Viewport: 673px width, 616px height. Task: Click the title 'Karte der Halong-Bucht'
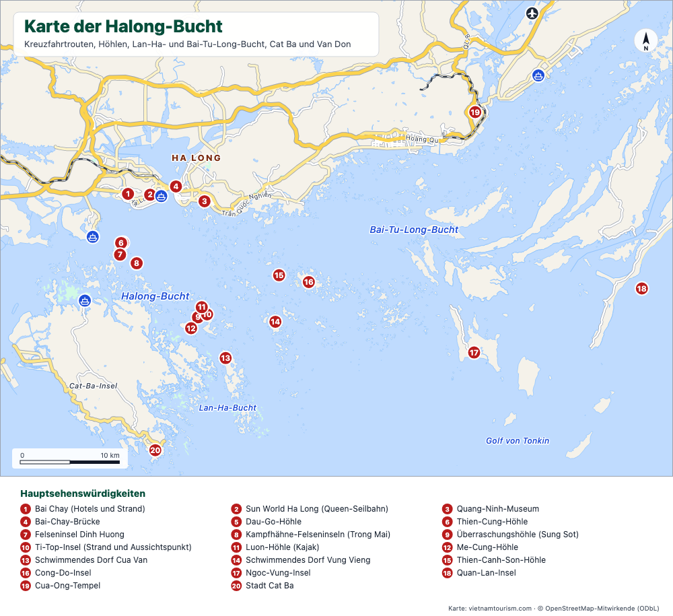pyautogui.click(x=123, y=26)
